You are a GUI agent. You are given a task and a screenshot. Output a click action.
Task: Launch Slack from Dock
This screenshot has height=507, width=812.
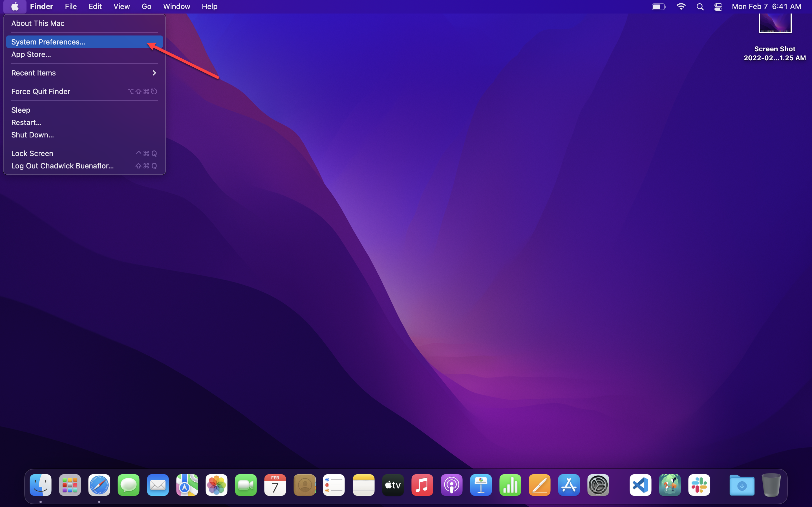click(x=699, y=485)
